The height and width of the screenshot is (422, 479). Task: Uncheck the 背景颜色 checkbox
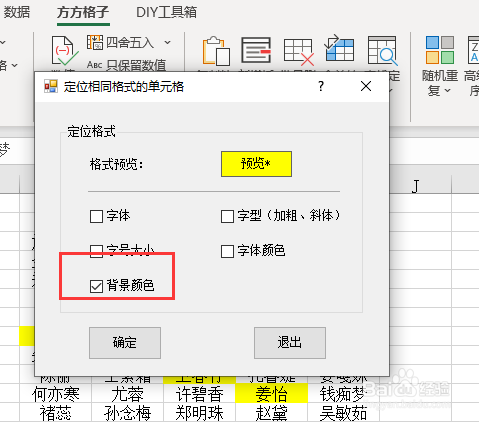96,286
